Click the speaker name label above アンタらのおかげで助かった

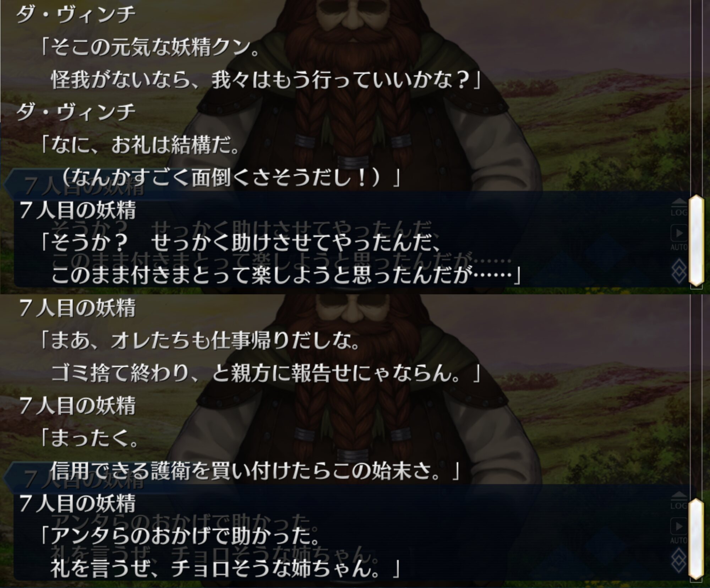click(x=78, y=503)
